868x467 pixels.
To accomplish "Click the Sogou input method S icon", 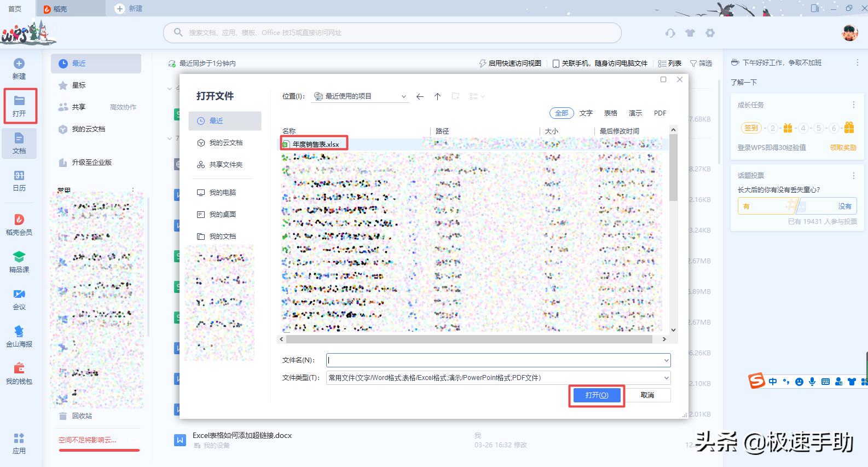I will click(x=757, y=380).
